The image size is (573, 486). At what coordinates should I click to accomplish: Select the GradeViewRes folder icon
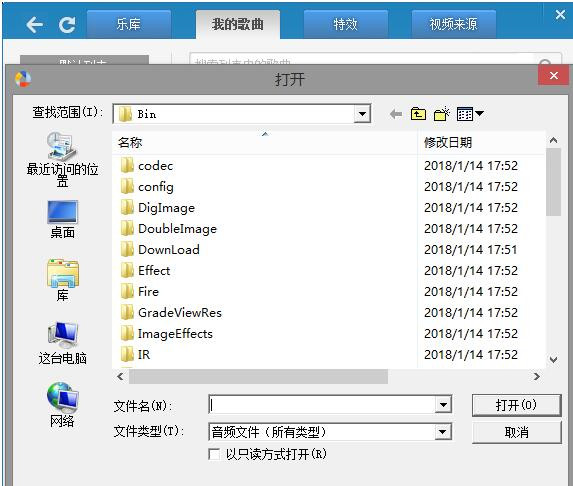(127, 313)
